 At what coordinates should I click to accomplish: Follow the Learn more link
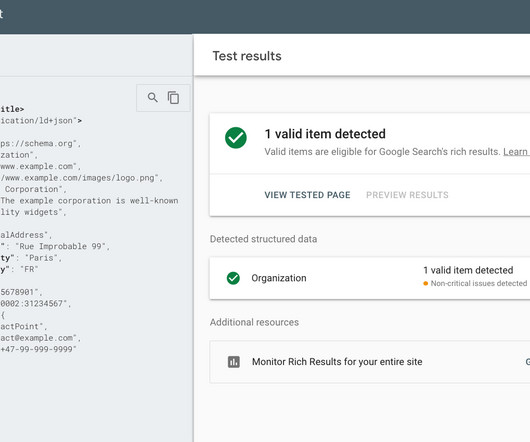pyautogui.click(x=516, y=152)
